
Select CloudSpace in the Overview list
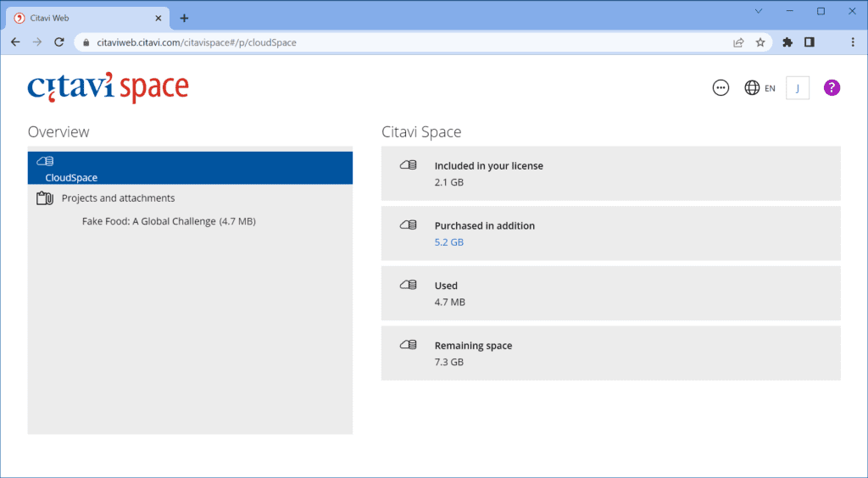[x=71, y=178]
